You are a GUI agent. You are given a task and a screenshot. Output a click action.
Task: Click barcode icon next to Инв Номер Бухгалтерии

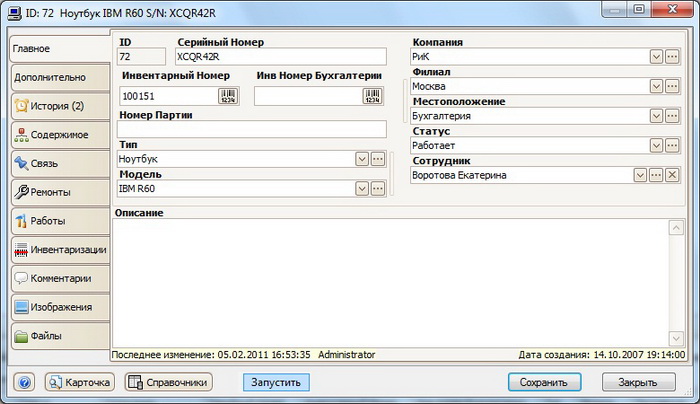(x=372, y=97)
